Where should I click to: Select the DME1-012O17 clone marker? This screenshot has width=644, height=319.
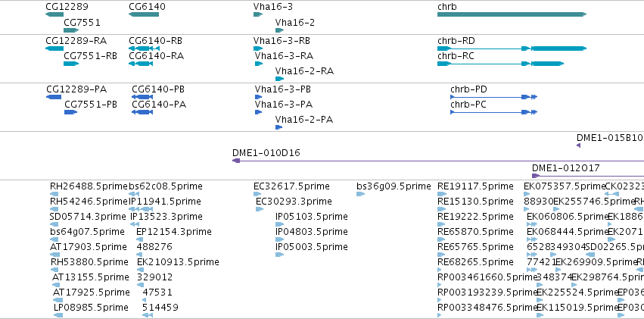(536, 176)
